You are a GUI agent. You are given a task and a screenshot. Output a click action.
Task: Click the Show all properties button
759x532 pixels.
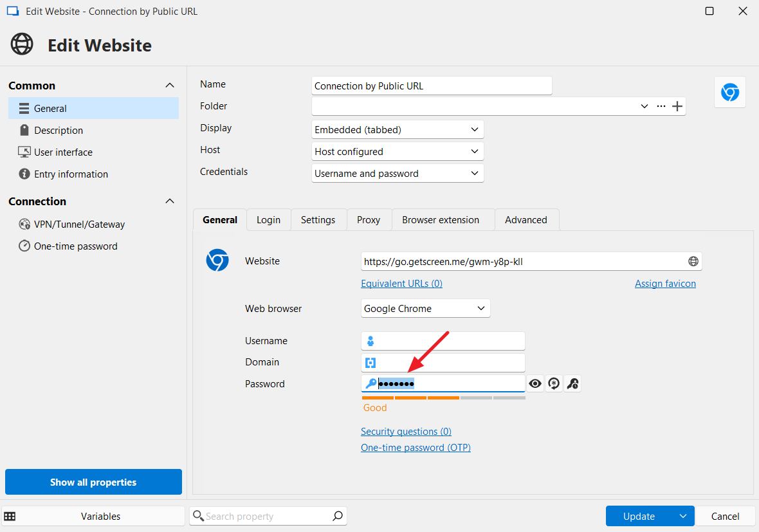[x=93, y=482]
